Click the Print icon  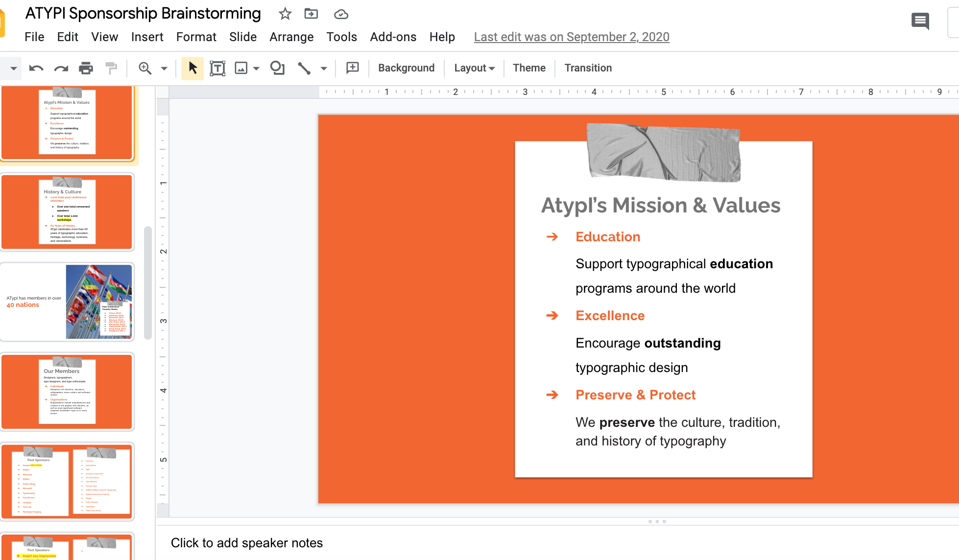86,68
